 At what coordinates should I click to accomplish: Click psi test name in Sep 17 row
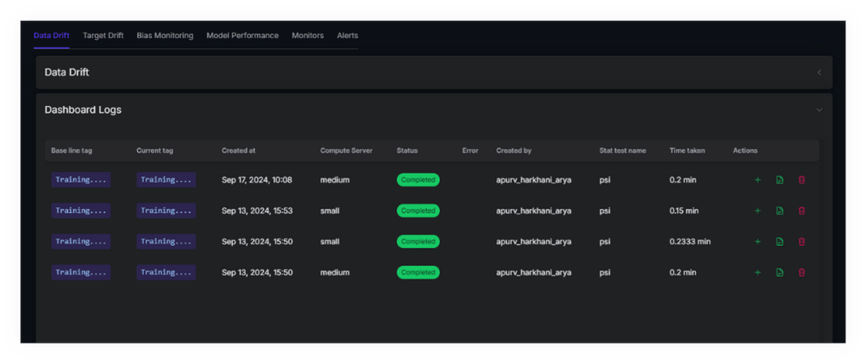(604, 180)
